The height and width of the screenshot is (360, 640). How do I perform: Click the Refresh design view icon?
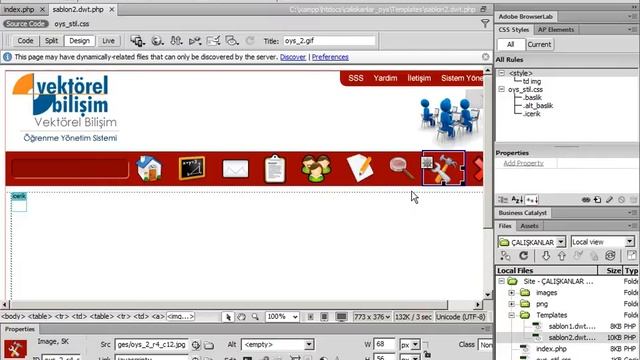pos(250,41)
